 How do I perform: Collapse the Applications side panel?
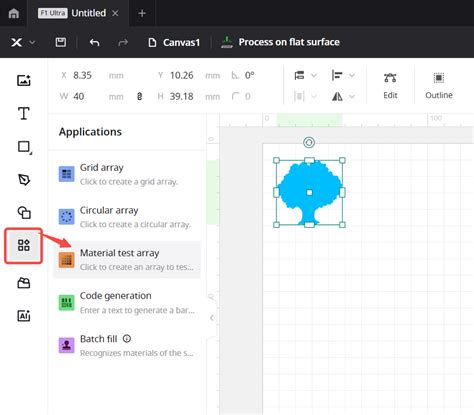pyautogui.click(x=212, y=318)
